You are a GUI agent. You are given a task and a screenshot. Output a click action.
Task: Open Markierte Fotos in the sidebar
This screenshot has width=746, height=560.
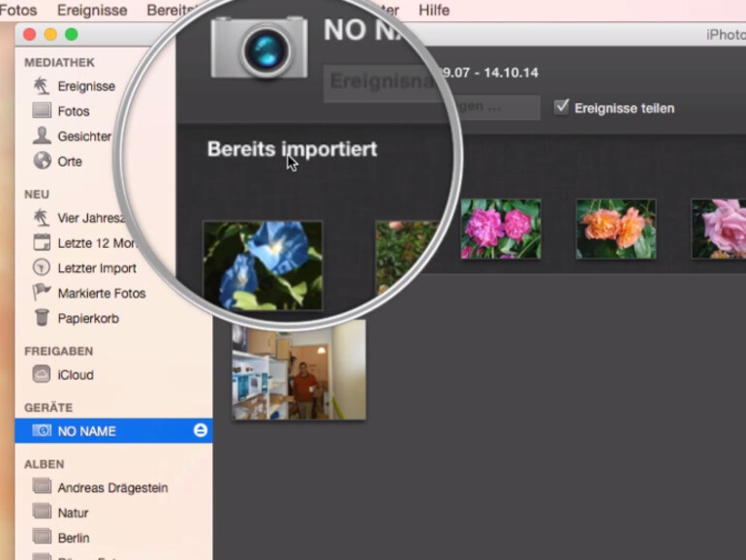coord(102,294)
